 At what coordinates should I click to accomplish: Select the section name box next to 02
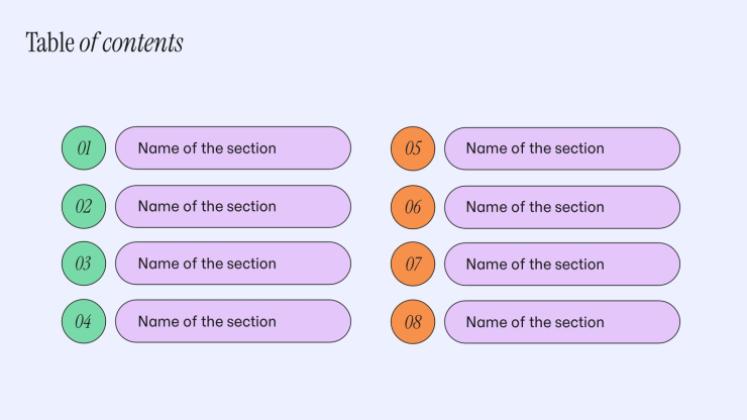[233, 206]
